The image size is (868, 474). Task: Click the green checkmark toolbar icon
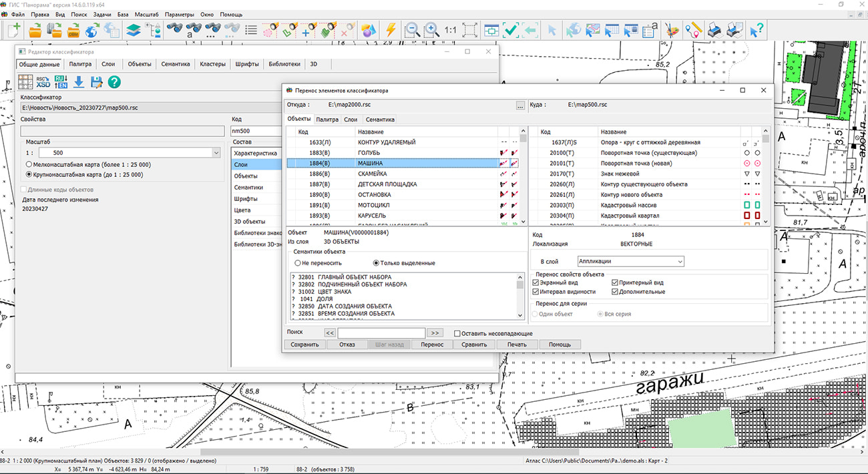point(511,30)
